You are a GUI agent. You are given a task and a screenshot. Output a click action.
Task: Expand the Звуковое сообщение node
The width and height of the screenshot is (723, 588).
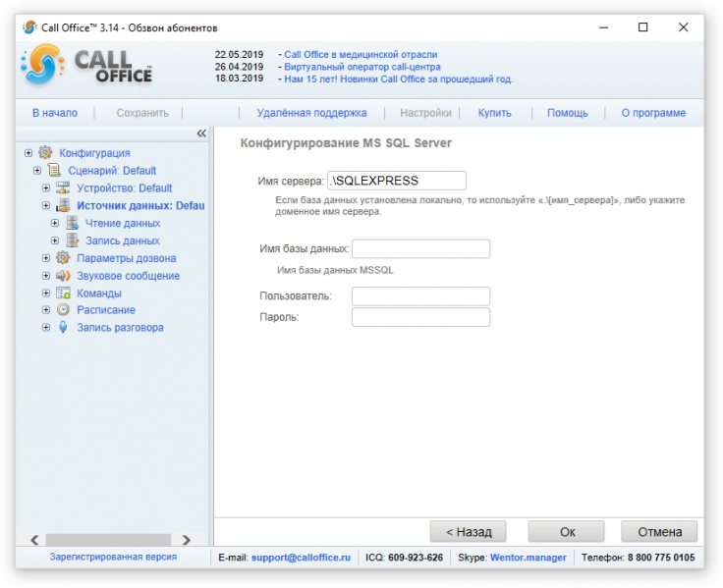(x=45, y=275)
